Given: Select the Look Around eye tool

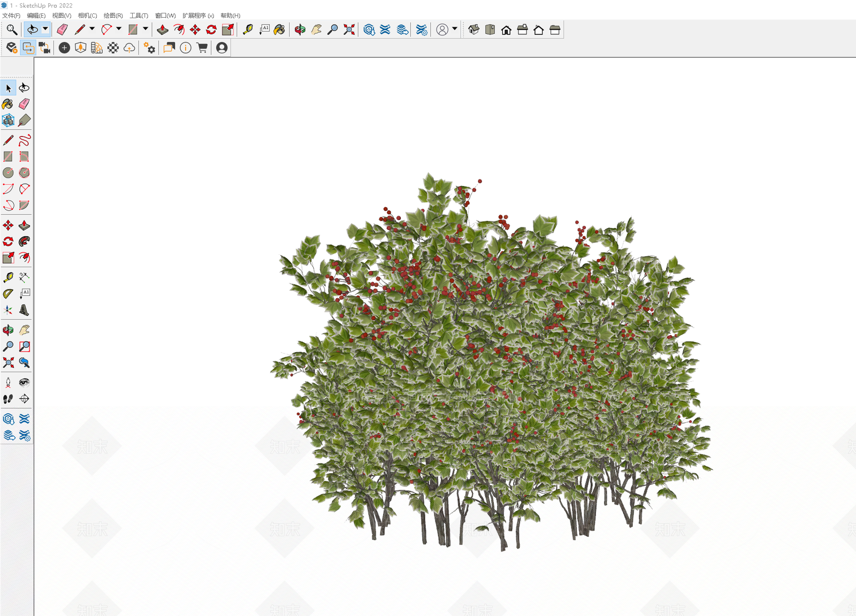Looking at the screenshot, I should click(x=25, y=383).
